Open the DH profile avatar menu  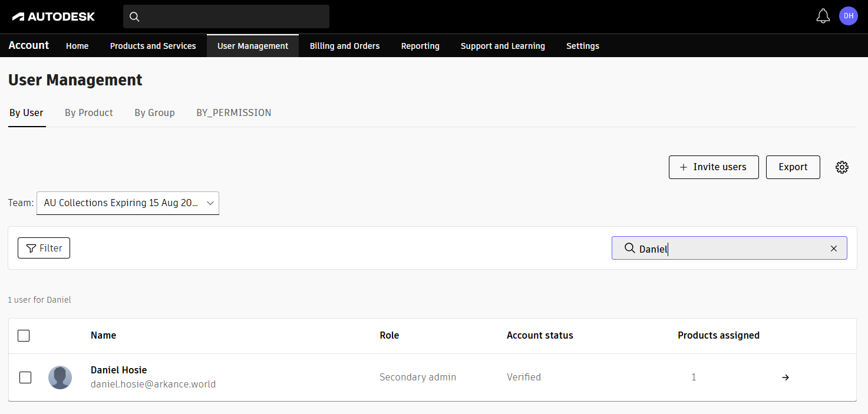click(848, 16)
